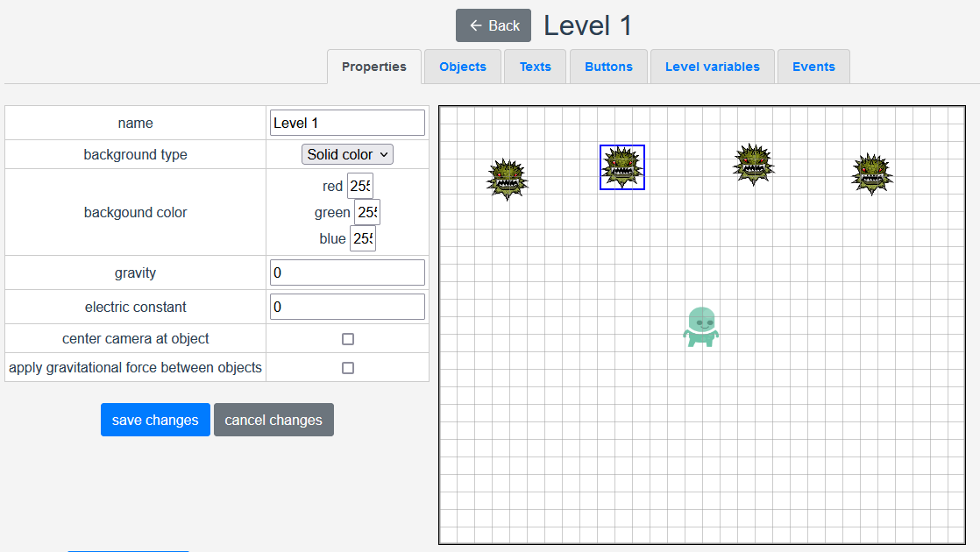Enable center camera at object checkbox
This screenshot has width=980, height=552.
(348, 339)
